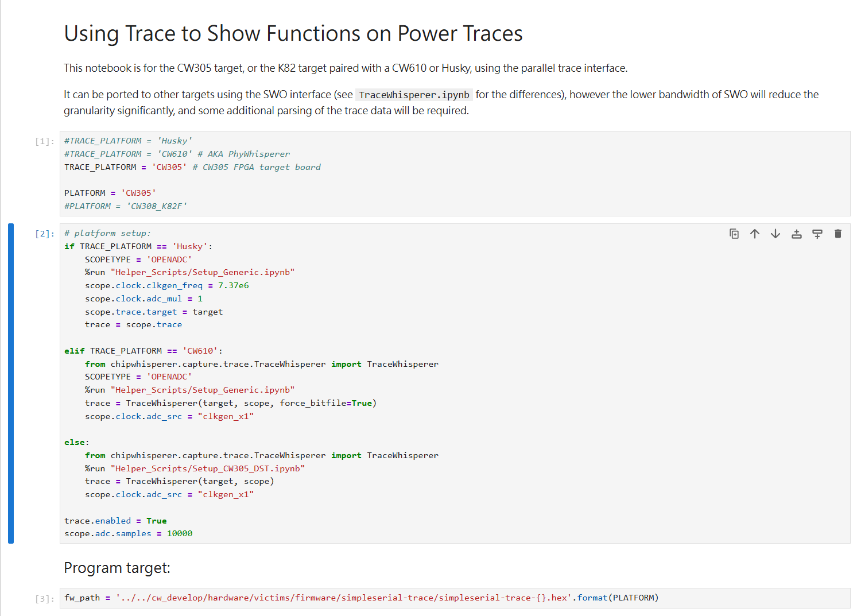Click the [2]: cell execution prompt
The image size is (857, 616).
[45, 234]
